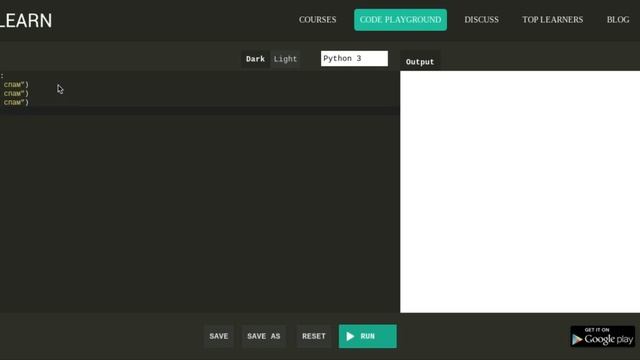Open the Top Learners page
Image resolution: width=640 pixels, height=360 pixels.
pyautogui.click(x=552, y=20)
